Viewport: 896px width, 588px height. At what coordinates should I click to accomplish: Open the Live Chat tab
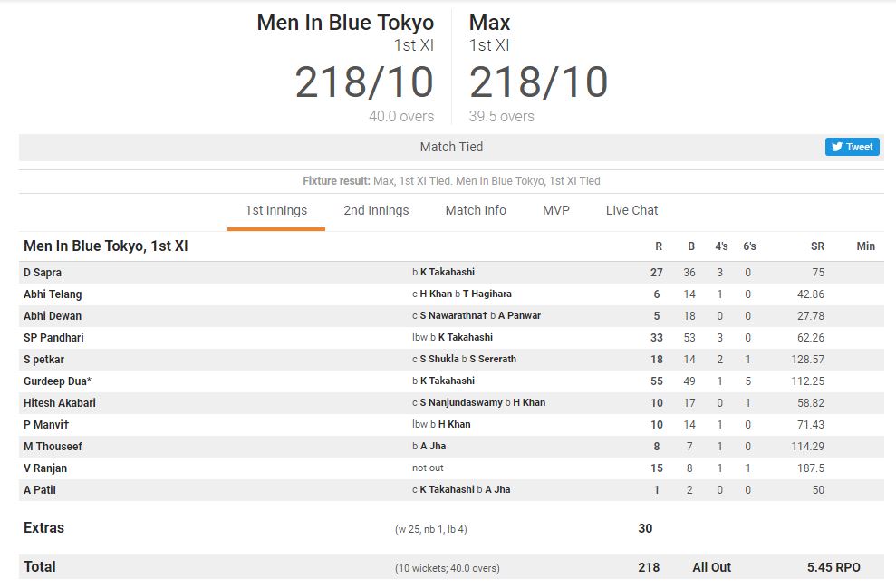point(631,210)
